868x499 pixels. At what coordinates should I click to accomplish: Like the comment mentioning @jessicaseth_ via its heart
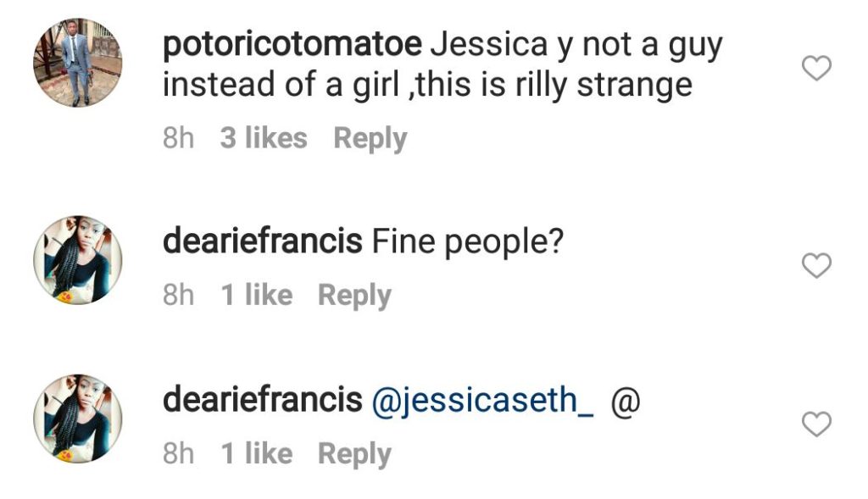(x=816, y=425)
